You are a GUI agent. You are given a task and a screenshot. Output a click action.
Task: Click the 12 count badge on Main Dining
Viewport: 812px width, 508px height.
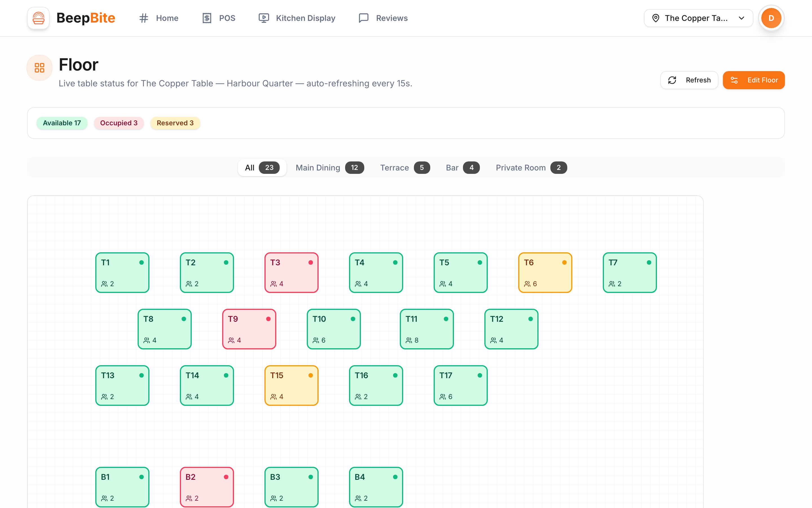pos(354,168)
